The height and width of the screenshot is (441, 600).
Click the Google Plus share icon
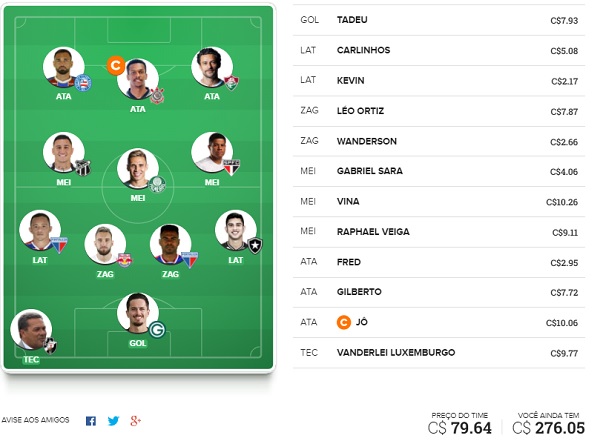[135, 421]
